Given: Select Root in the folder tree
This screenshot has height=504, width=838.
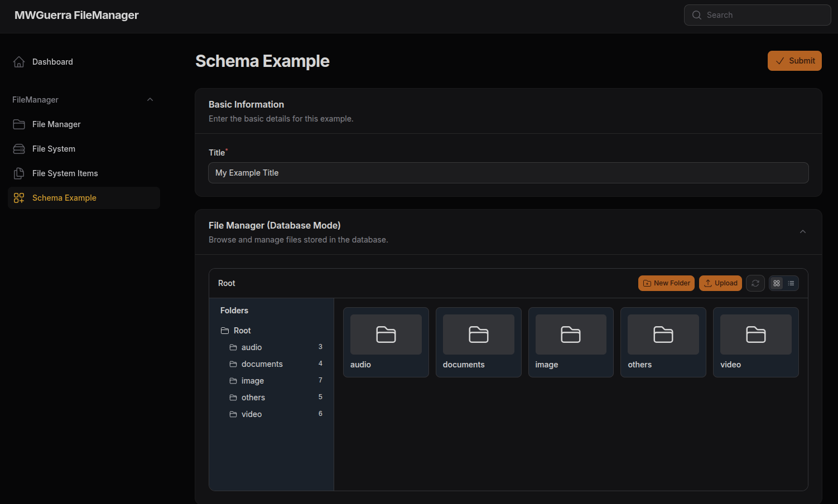Looking at the screenshot, I should [x=242, y=331].
